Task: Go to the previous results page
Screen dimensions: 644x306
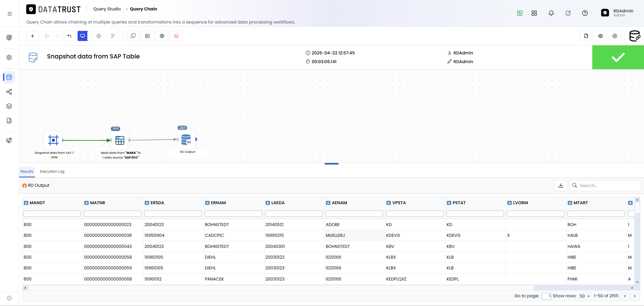Action: [x=625, y=296]
